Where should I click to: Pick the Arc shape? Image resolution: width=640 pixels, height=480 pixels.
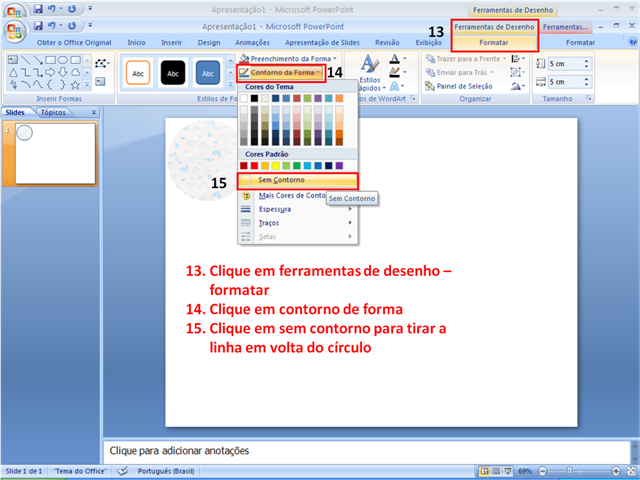click(x=26, y=85)
